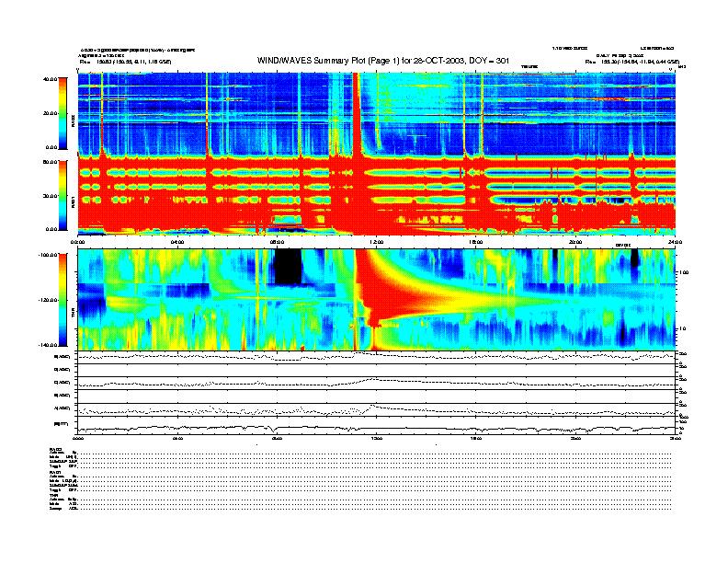Click the TNR header in bottom status table
Image resolution: width=728 pixels, height=563 pixels.
52,495
